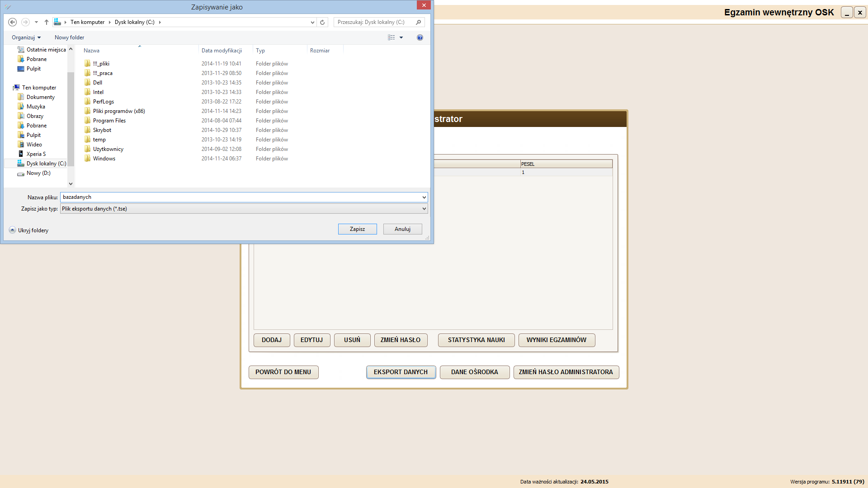Viewport: 868px width, 488px height.
Task: Open the Nazwa pliku dropdown arrow
Action: coord(424,197)
